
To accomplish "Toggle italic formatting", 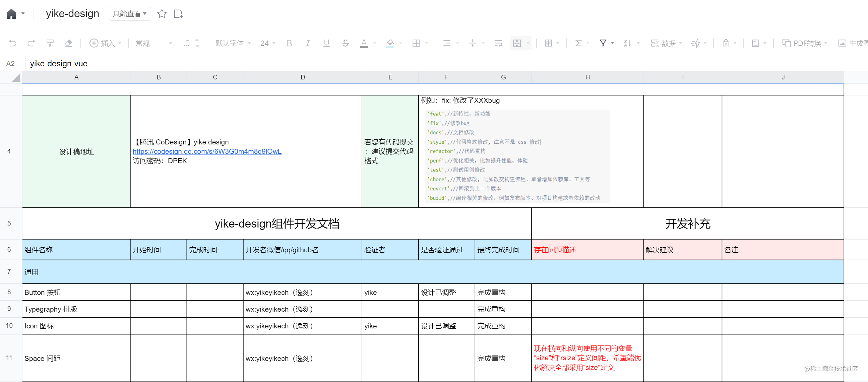I will point(308,43).
